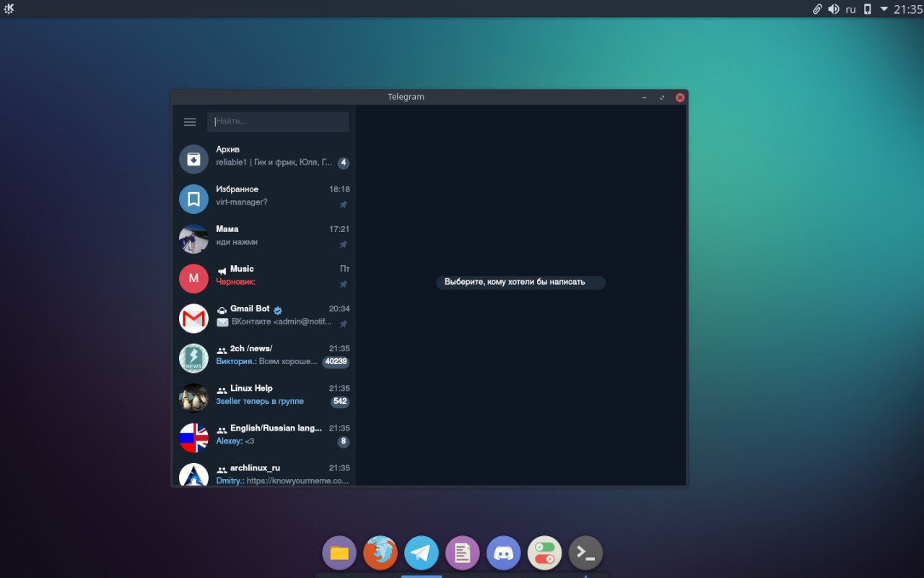Select the Alexey: <3 preview
This screenshot has width=924, height=578.
[235, 441]
